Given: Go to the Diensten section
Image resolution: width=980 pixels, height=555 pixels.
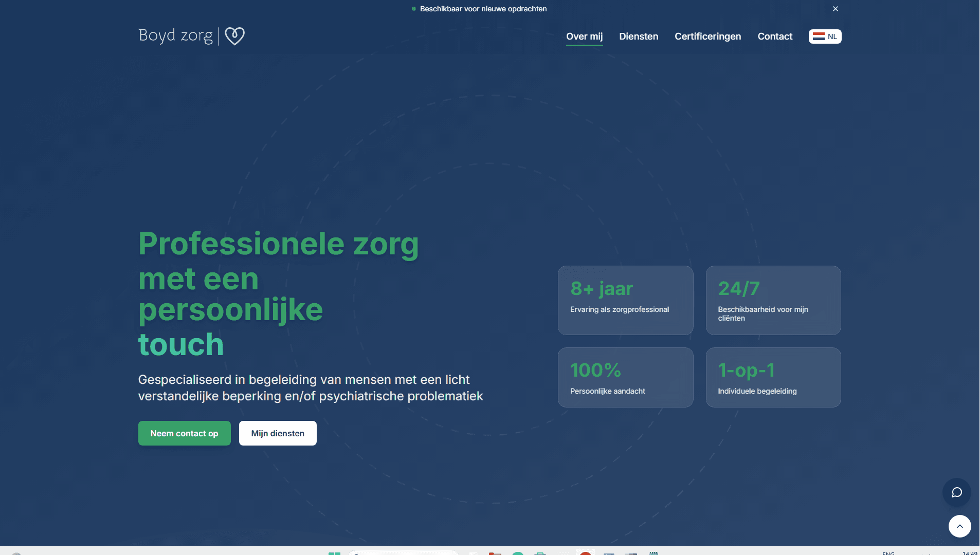Looking at the screenshot, I should point(638,36).
